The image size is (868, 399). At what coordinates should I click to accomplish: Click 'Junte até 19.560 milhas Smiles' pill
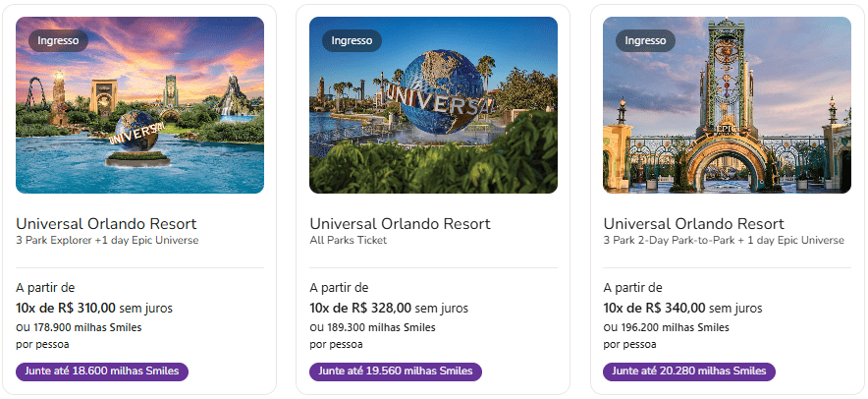point(396,371)
